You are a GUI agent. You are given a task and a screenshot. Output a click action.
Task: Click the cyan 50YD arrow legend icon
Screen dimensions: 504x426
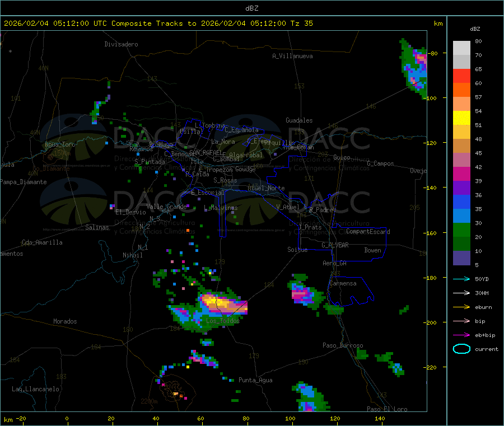pyautogui.click(x=461, y=279)
